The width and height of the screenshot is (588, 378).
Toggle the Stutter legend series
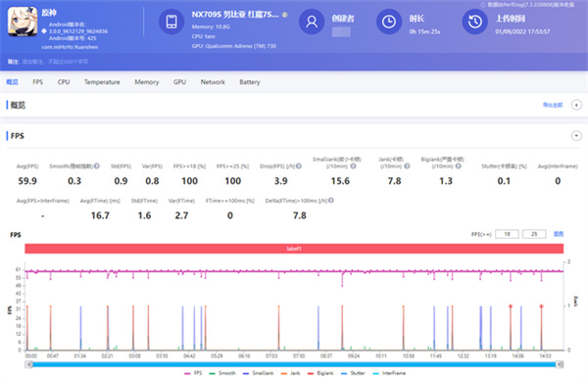point(353,373)
